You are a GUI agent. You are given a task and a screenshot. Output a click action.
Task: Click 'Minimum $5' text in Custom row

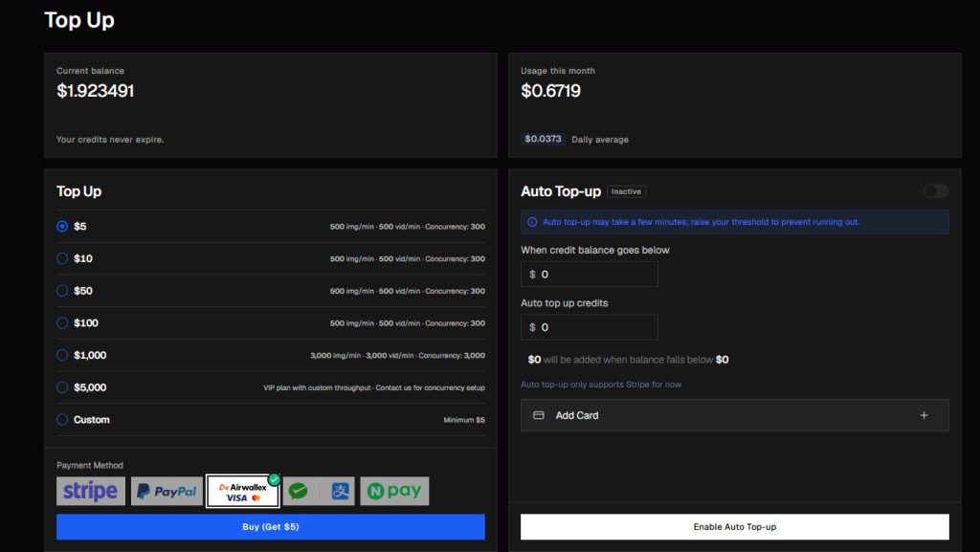point(464,420)
